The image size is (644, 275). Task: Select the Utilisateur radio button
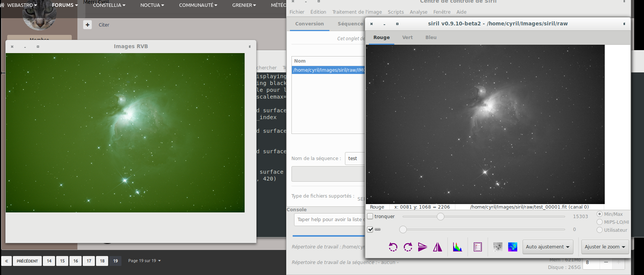point(600,230)
